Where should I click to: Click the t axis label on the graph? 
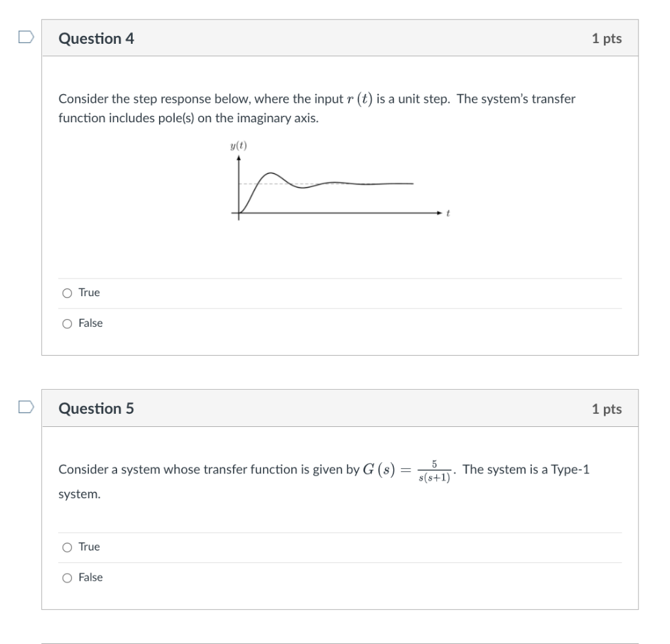pyautogui.click(x=448, y=212)
